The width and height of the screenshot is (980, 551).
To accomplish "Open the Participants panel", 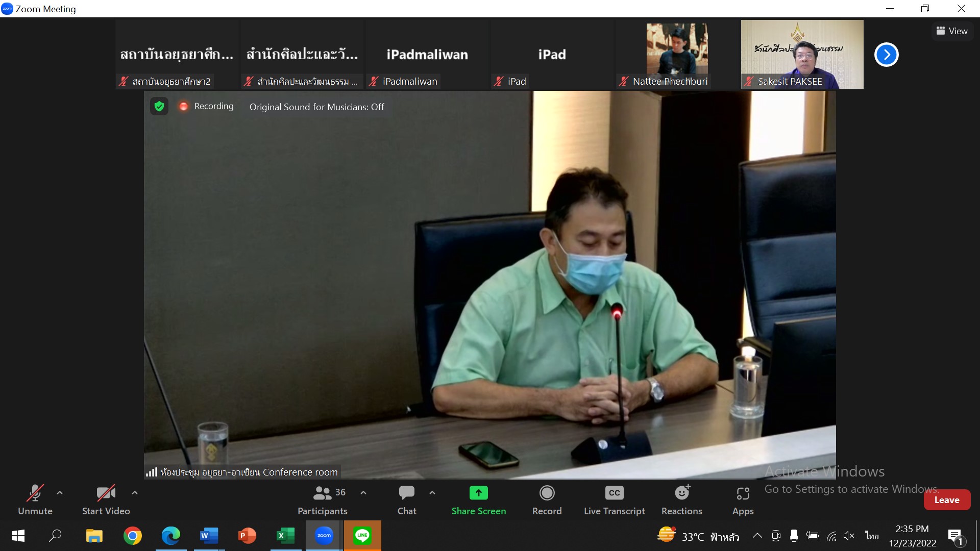I will (323, 500).
